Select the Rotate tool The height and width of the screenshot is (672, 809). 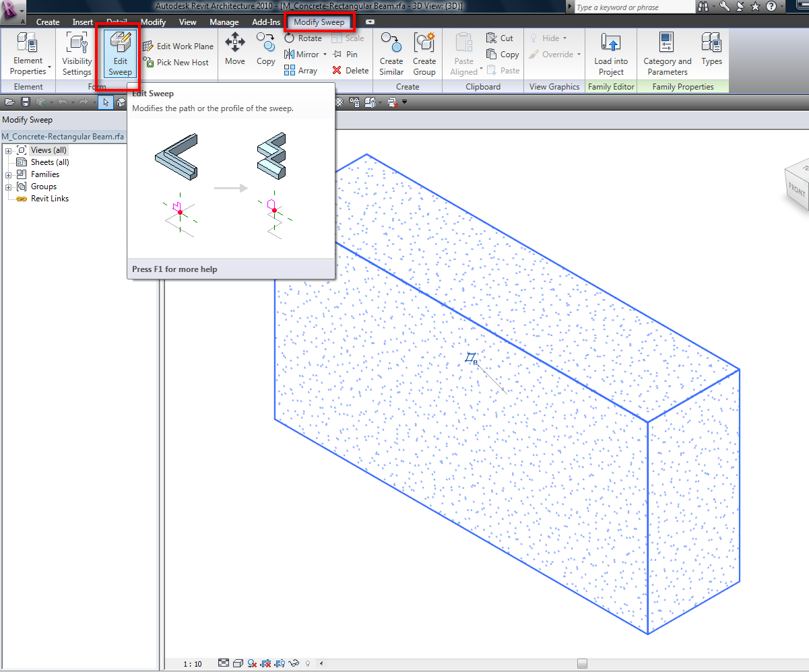pos(303,38)
